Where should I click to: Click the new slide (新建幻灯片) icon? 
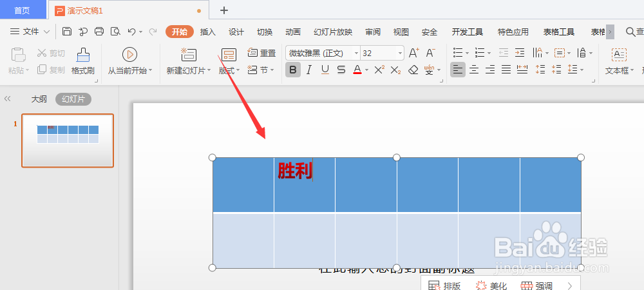coord(189,55)
